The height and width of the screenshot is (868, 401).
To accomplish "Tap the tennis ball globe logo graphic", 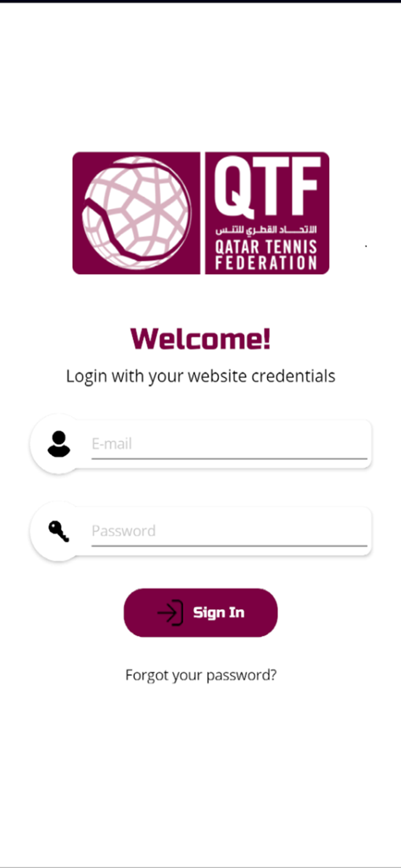I will coord(137,213).
